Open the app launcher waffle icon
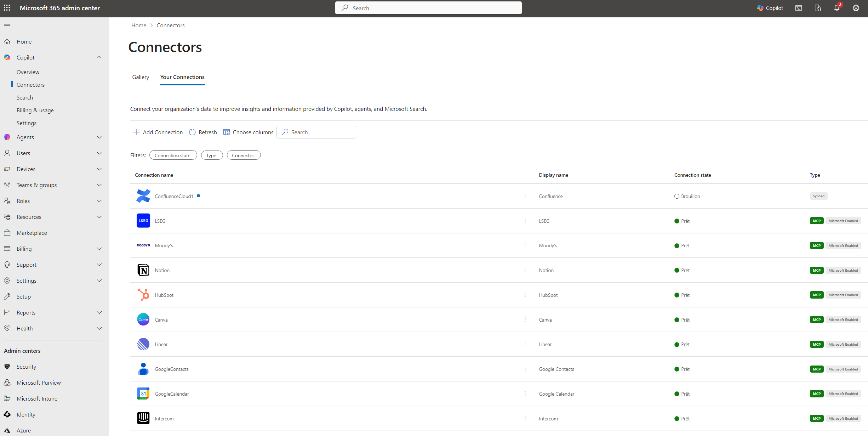This screenshot has height=436, width=868. [x=7, y=8]
